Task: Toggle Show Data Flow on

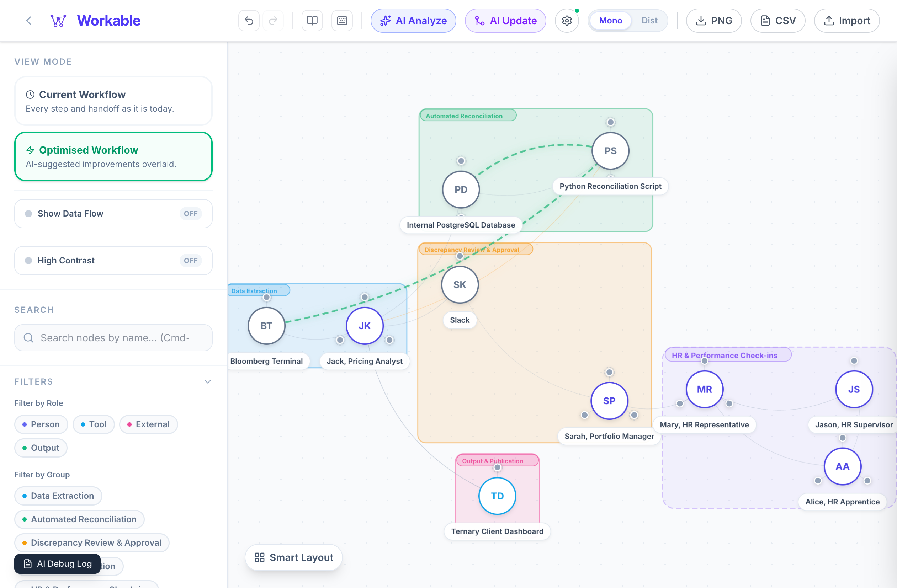Action: coord(190,214)
